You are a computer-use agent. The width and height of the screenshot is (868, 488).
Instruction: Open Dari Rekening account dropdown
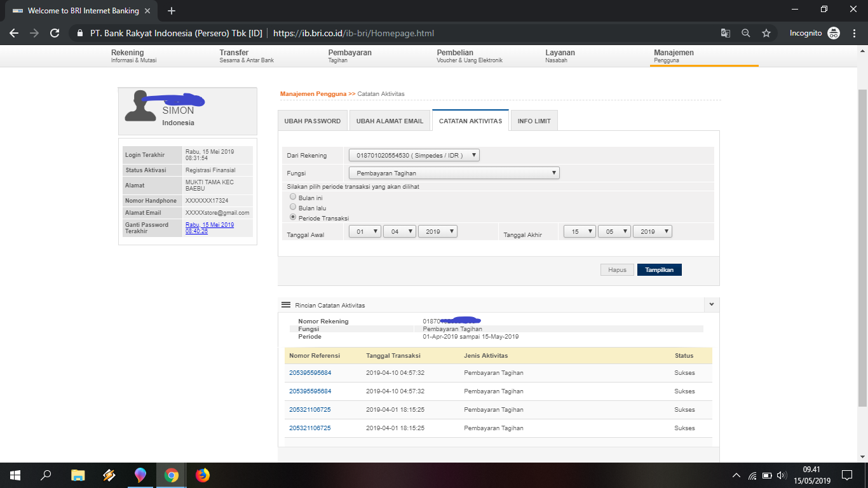(x=414, y=155)
